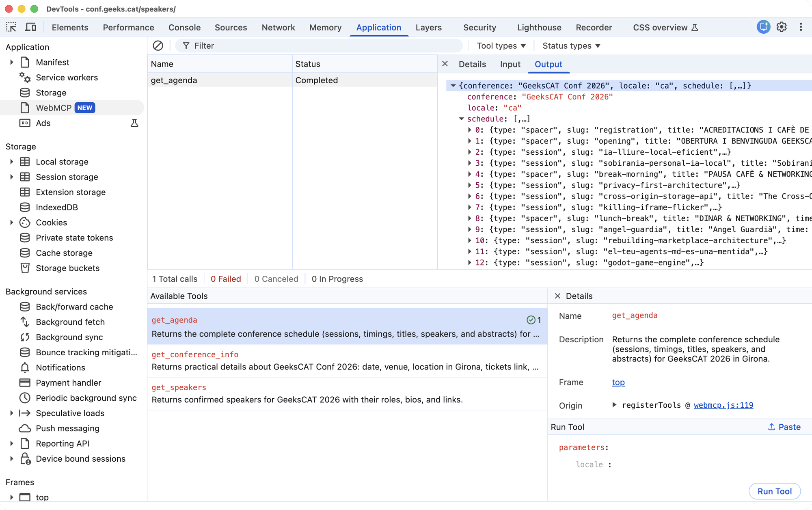Expand the Cookies tree arrow
Viewport: 812px width, 510px height.
(12, 223)
